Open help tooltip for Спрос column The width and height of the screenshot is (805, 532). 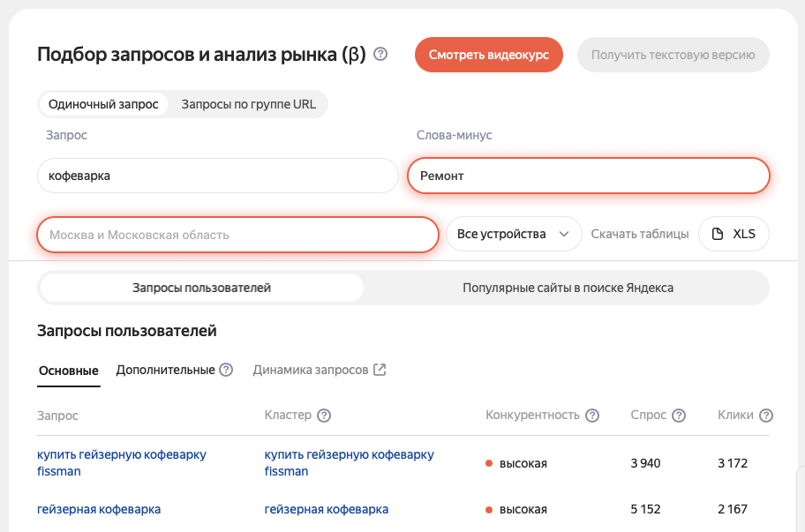[x=679, y=416]
